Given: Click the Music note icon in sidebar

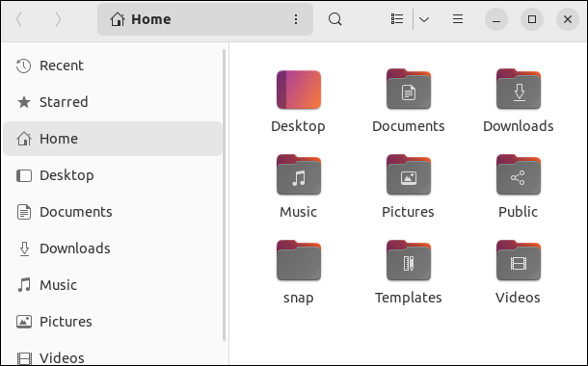Looking at the screenshot, I should 24,285.
